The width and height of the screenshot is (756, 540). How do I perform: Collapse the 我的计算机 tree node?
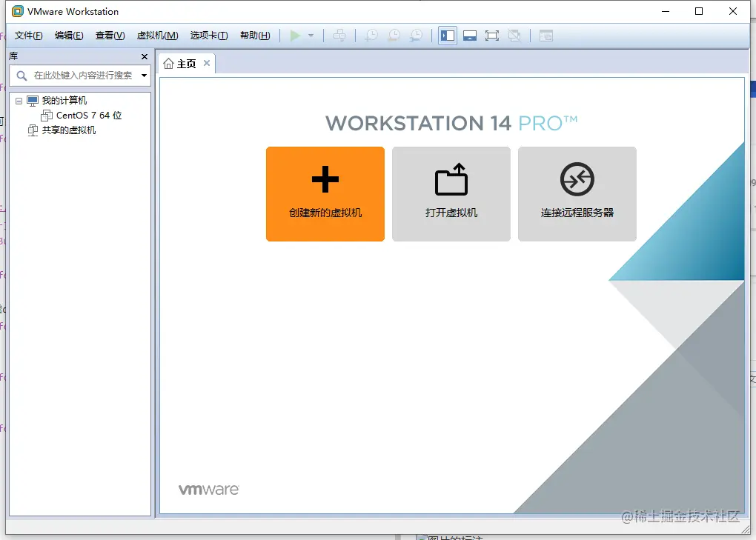click(x=19, y=101)
